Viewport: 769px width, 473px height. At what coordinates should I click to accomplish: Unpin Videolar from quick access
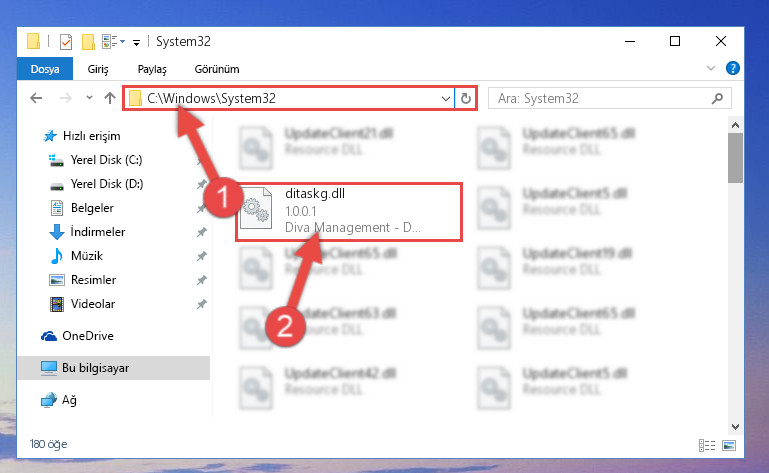tap(202, 304)
